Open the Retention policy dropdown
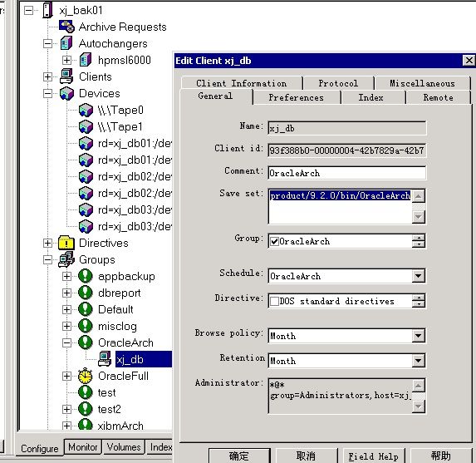The width and height of the screenshot is (476, 463). tap(419, 361)
